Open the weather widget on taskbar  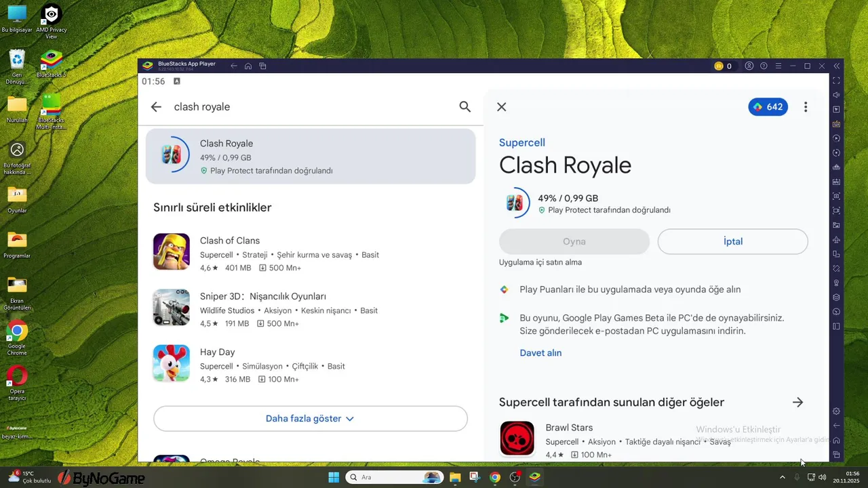[x=29, y=477]
